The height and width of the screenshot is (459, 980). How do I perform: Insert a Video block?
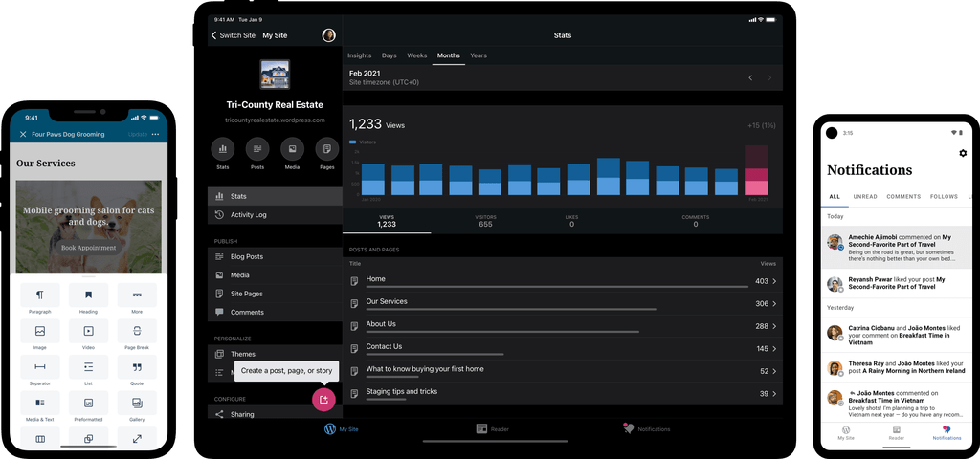(x=88, y=330)
